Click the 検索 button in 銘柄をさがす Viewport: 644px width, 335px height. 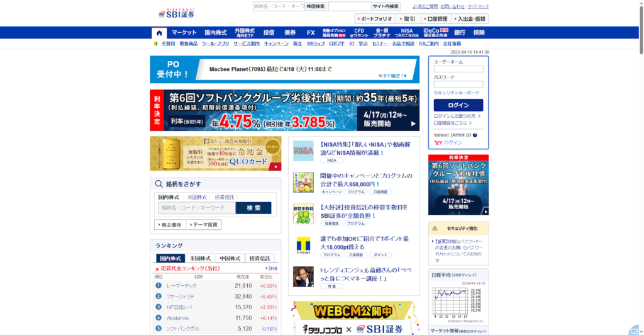[x=253, y=208]
